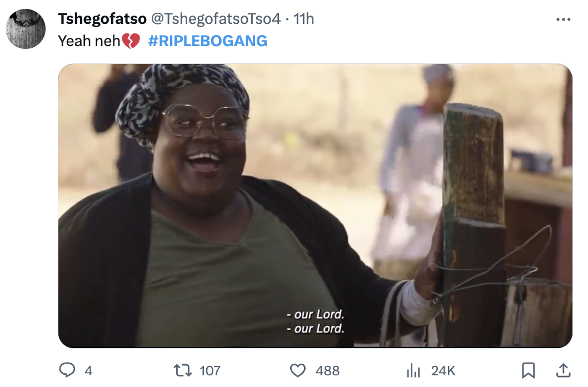
Task: Click the broken heart emoji
Action: [x=131, y=41]
